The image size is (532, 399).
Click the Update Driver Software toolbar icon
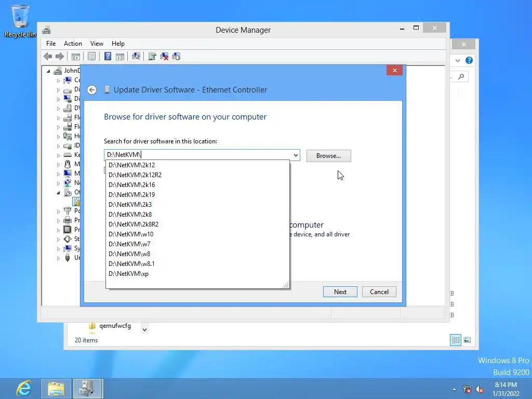[x=152, y=56]
